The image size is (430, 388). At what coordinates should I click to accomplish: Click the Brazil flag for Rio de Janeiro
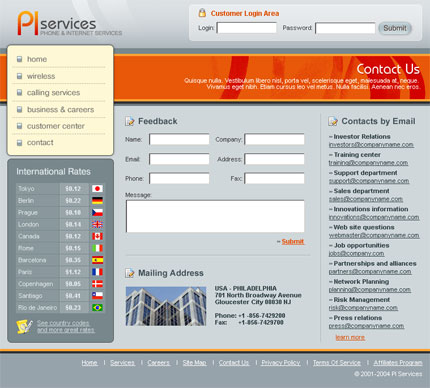click(97, 308)
